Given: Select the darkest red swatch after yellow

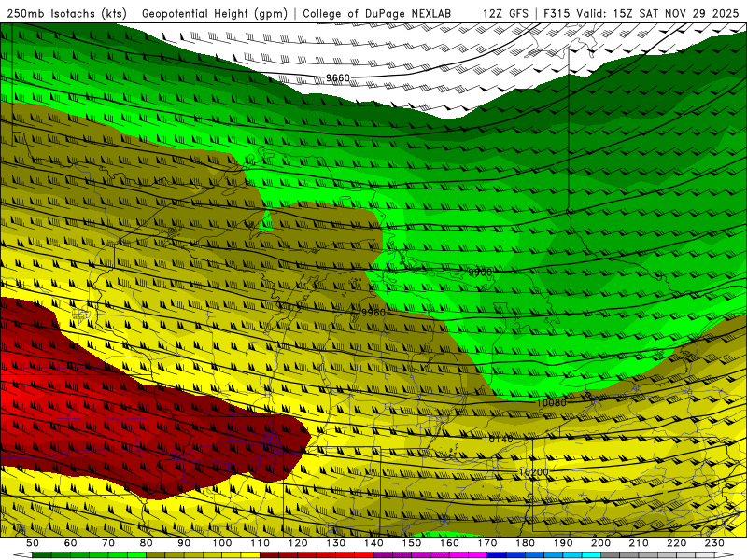Looking at the screenshot, I should [x=269, y=554].
